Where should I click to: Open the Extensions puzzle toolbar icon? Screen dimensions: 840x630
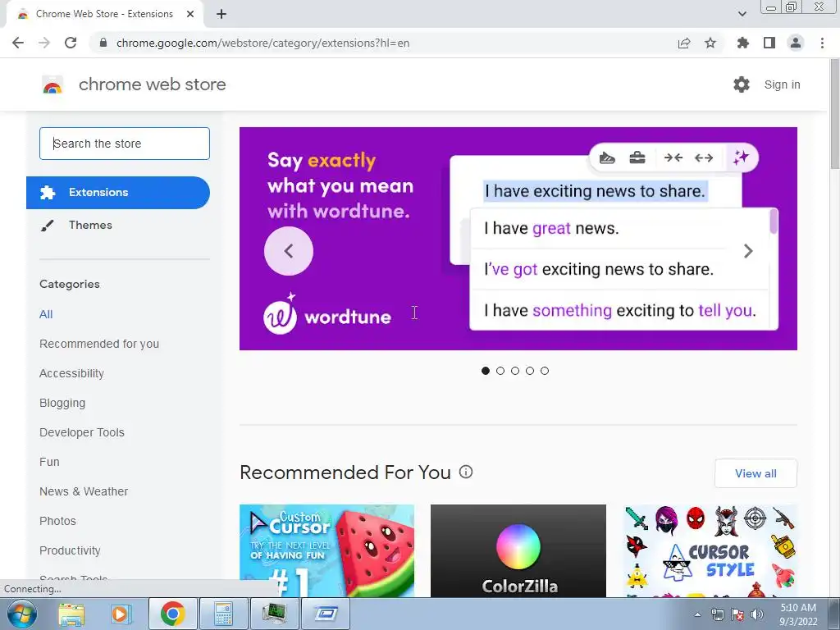(742, 43)
